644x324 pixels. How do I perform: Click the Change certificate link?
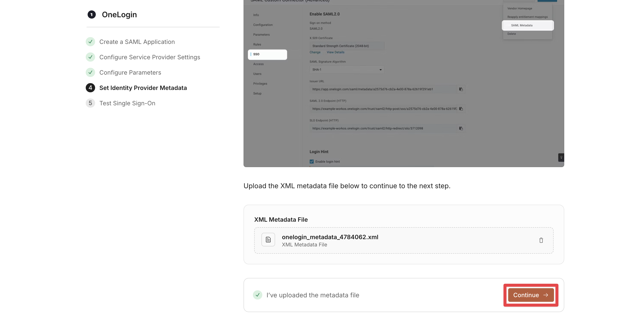point(315,52)
